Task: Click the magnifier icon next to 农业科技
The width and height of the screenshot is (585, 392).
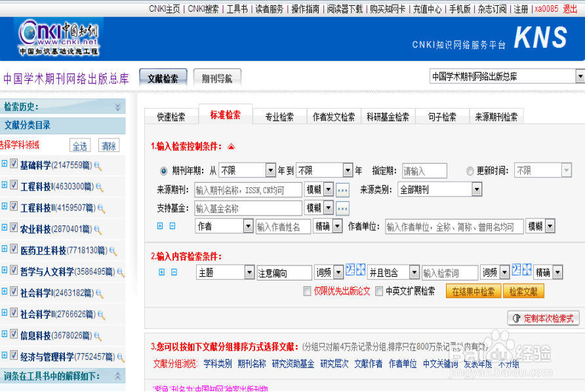Action: pos(98,229)
